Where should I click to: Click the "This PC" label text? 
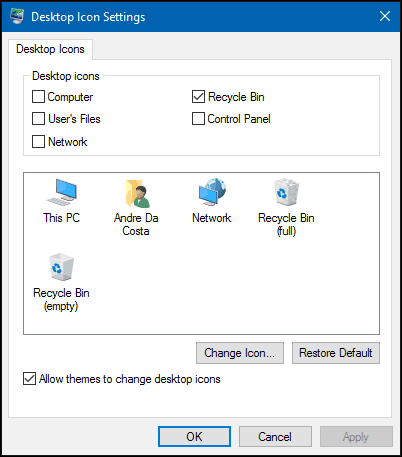[x=61, y=218]
